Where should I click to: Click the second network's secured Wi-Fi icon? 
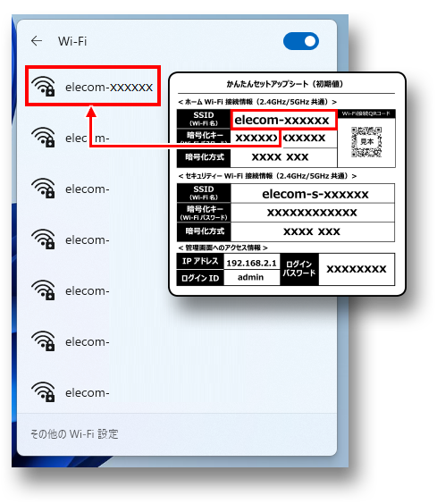(43, 137)
